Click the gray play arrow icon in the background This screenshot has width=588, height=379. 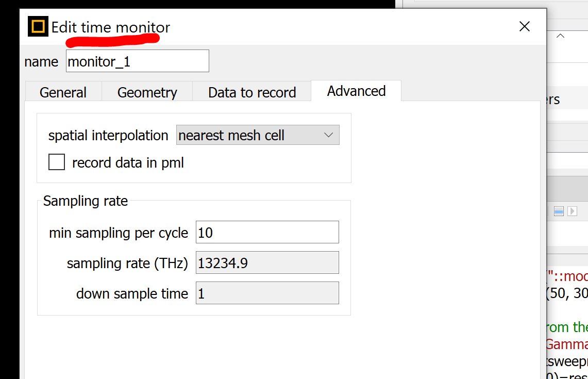572,211
